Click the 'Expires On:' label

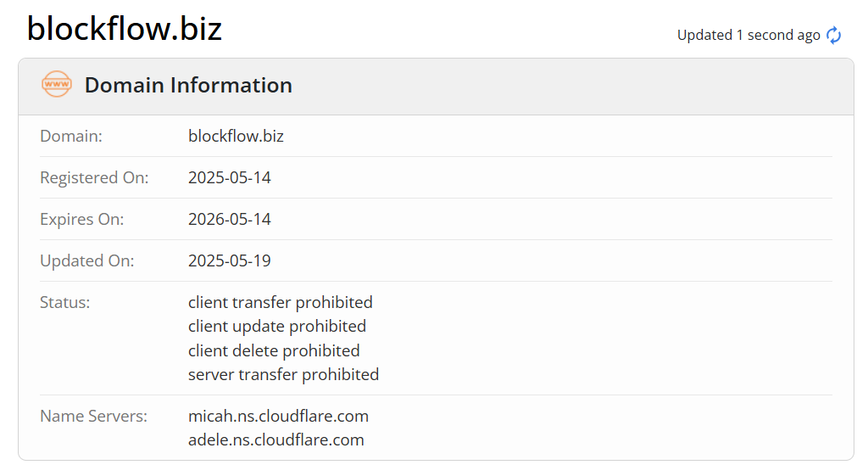[82, 219]
